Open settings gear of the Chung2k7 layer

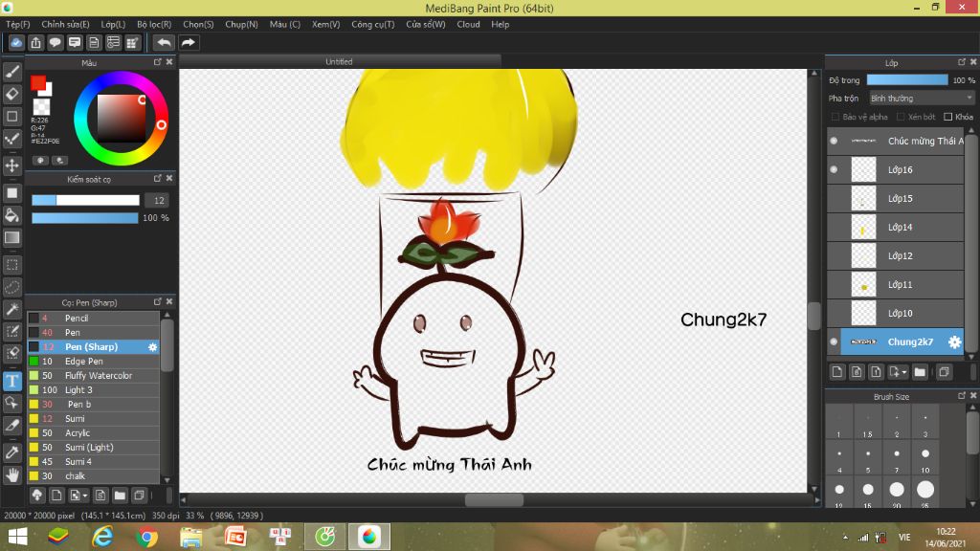[954, 342]
